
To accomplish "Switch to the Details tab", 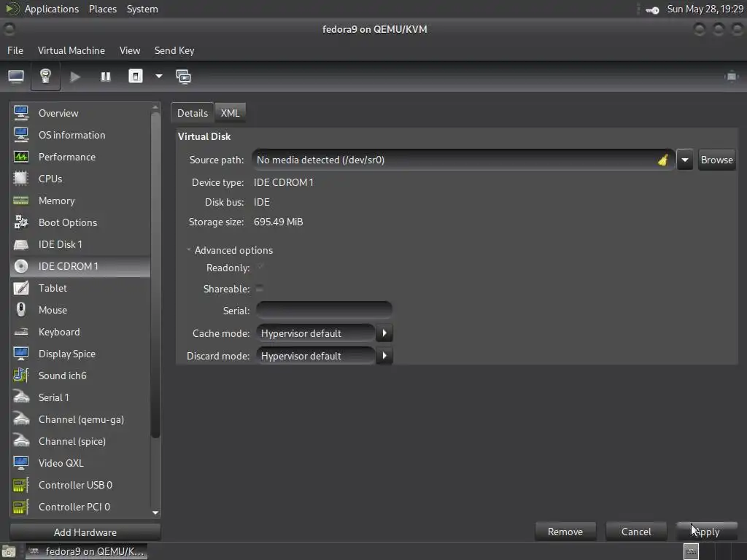I will (x=193, y=113).
